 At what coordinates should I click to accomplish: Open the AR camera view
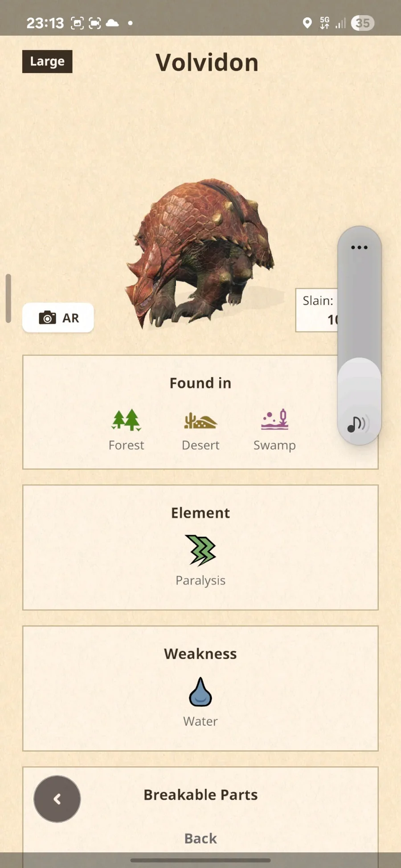click(x=58, y=318)
